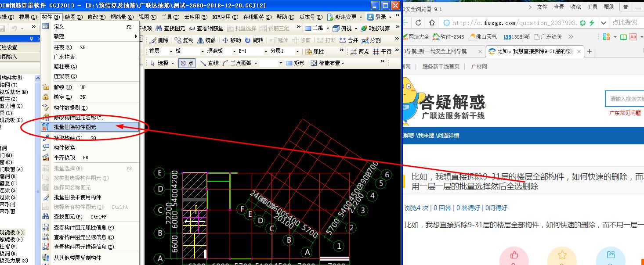Click the 构件转换 icon
644x265 pixels.
click(46, 147)
